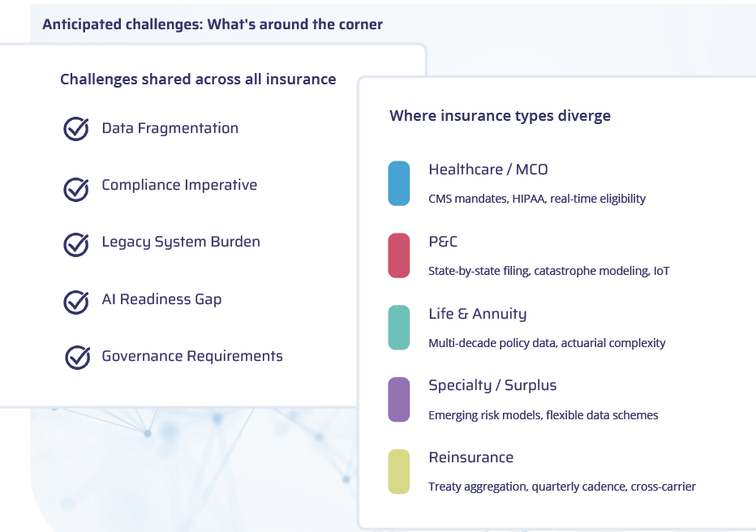Click the Legacy System Burden text
Viewport: 756px width, 532px height.
click(x=181, y=242)
